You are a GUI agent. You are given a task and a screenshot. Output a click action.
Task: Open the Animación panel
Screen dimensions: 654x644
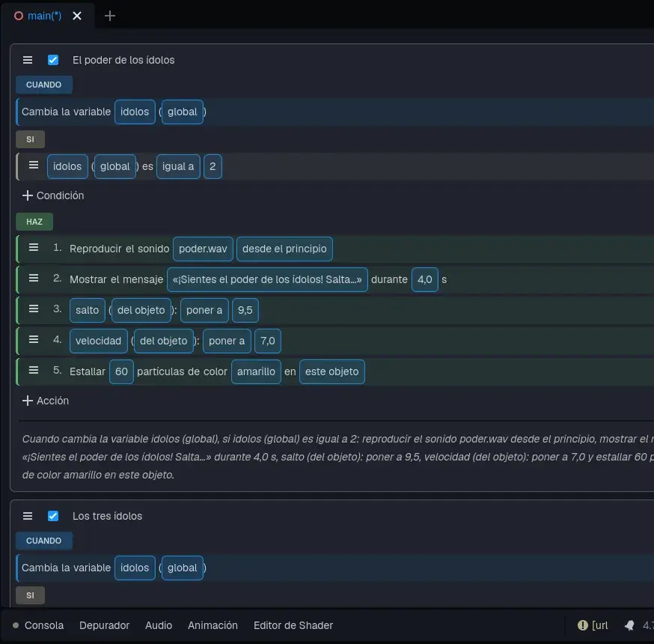pos(213,625)
